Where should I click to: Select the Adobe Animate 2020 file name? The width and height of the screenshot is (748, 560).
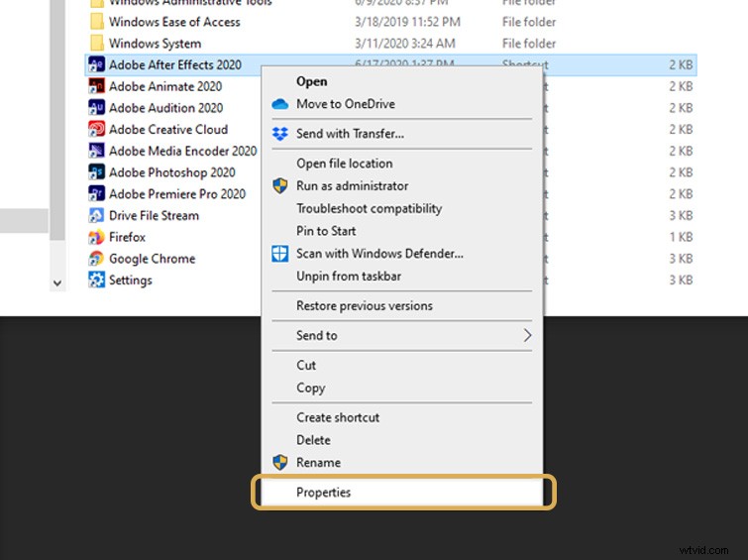[165, 86]
